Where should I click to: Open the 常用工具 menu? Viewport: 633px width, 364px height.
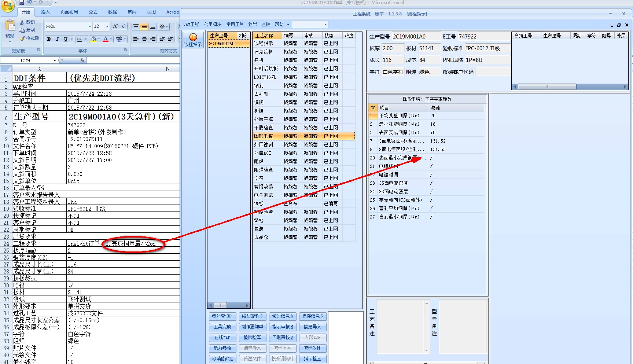click(x=235, y=24)
